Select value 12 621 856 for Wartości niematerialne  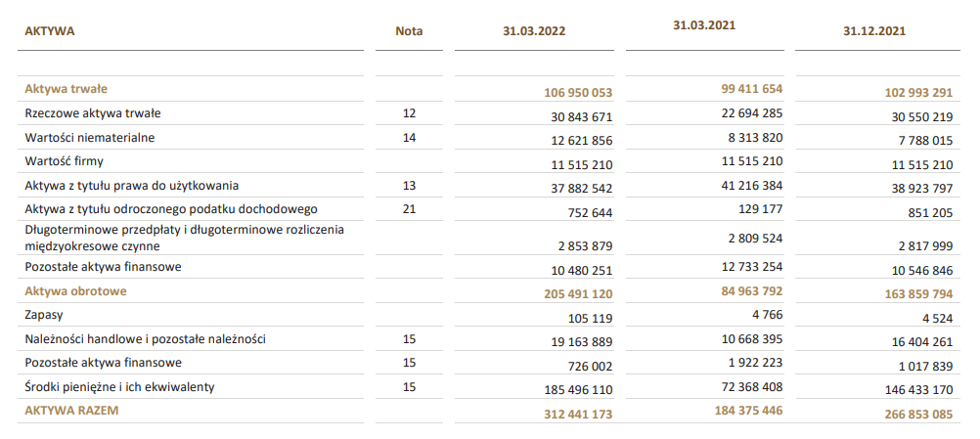(581, 141)
